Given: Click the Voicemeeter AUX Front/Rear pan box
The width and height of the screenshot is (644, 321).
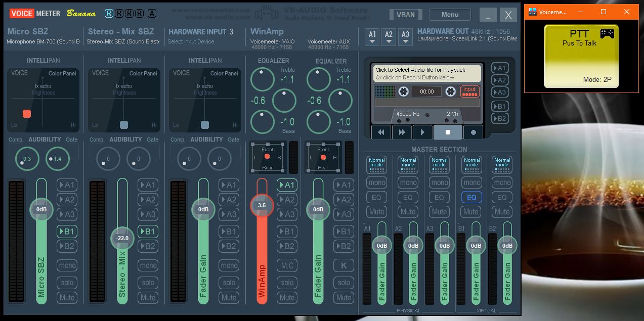Looking at the screenshot, I should coord(323,157).
